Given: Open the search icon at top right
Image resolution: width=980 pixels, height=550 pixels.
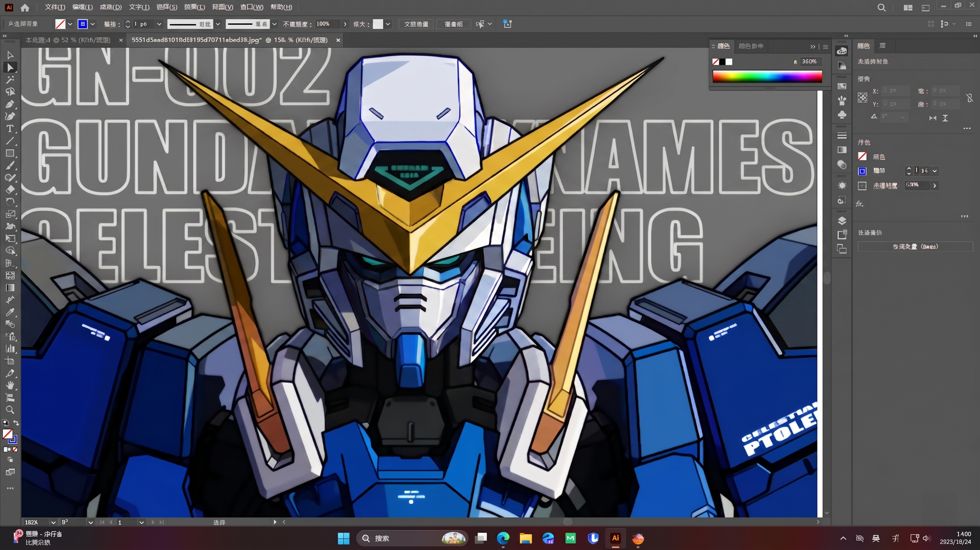Looking at the screenshot, I should (x=881, y=8).
